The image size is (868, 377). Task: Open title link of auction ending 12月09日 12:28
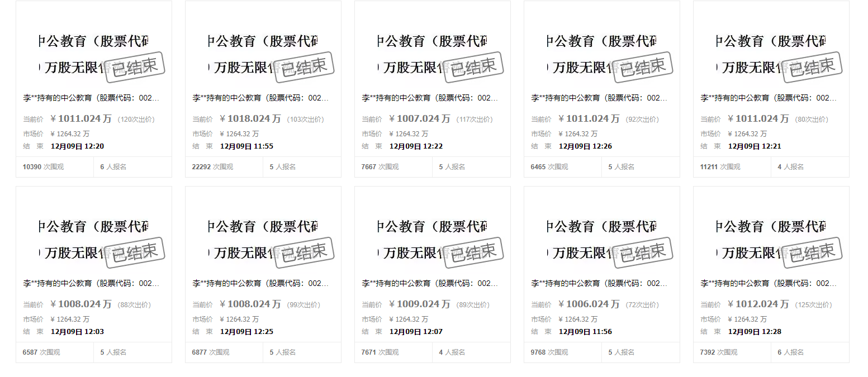pos(769,283)
